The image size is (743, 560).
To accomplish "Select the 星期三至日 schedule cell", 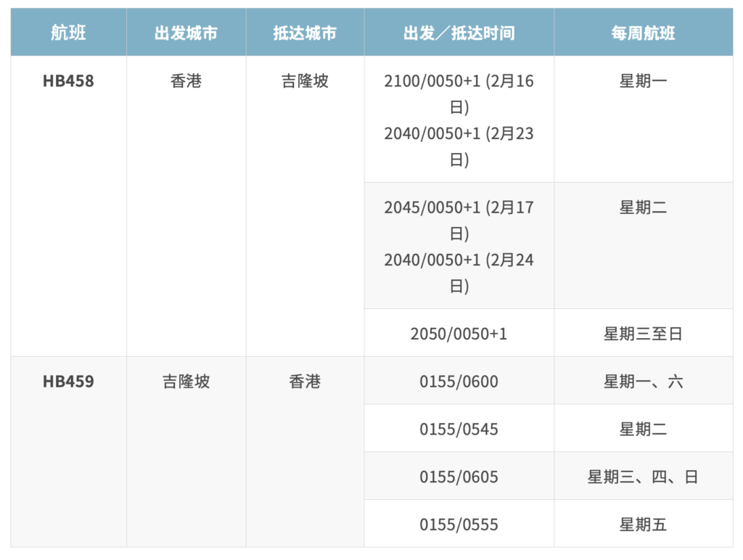I will [643, 334].
